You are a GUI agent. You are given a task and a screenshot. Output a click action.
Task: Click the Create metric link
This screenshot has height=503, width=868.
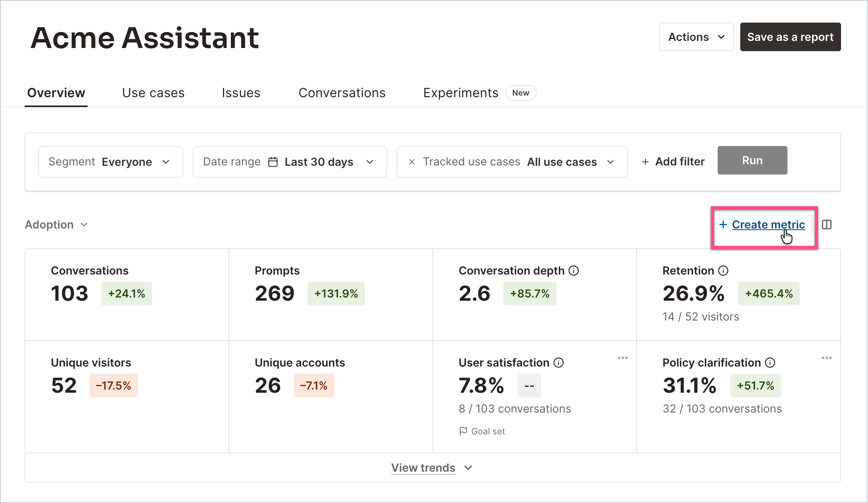(768, 225)
